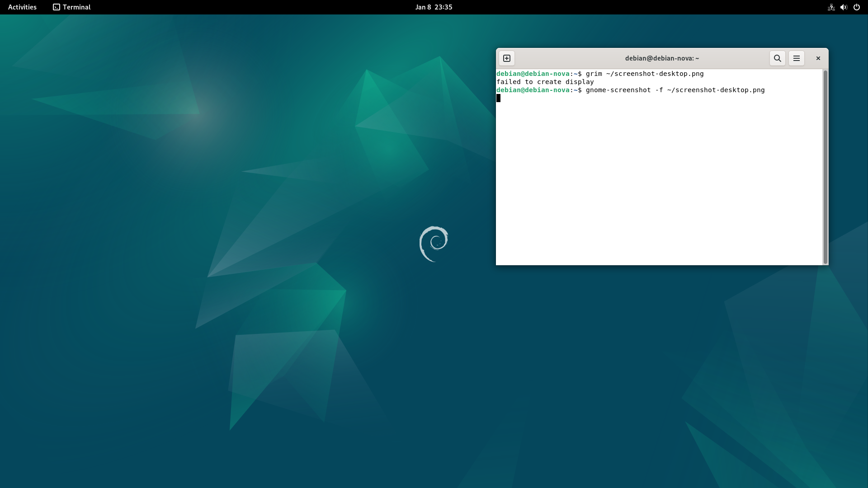868x488 pixels.
Task: Open the Activities overview
Action: pyautogui.click(x=22, y=7)
